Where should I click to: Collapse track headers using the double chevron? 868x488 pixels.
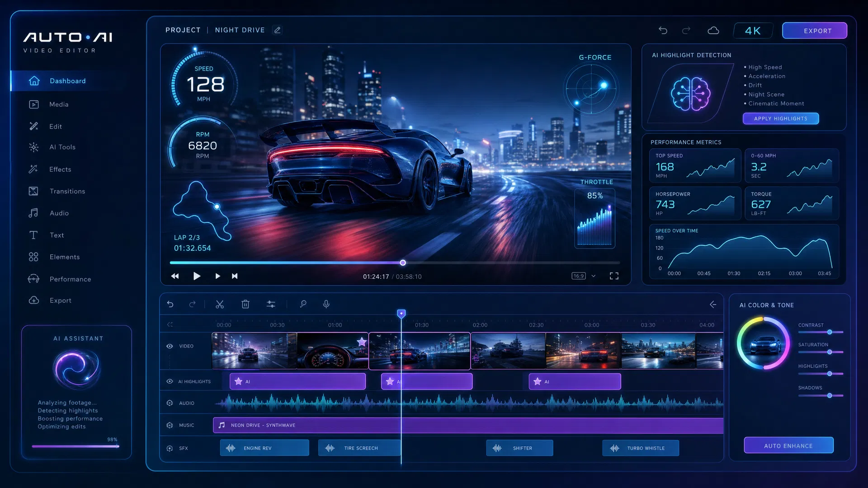(170, 324)
